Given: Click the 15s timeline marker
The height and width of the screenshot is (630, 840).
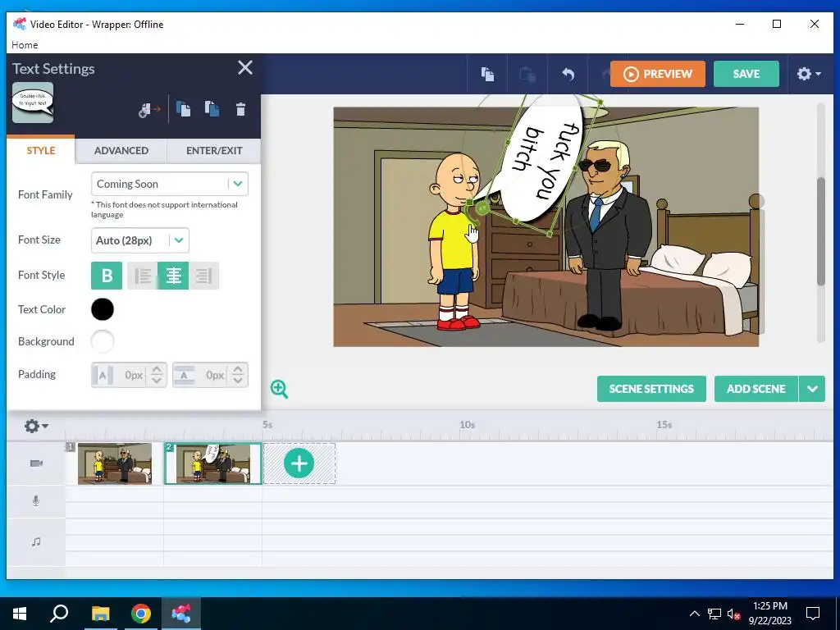Looking at the screenshot, I should (664, 425).
